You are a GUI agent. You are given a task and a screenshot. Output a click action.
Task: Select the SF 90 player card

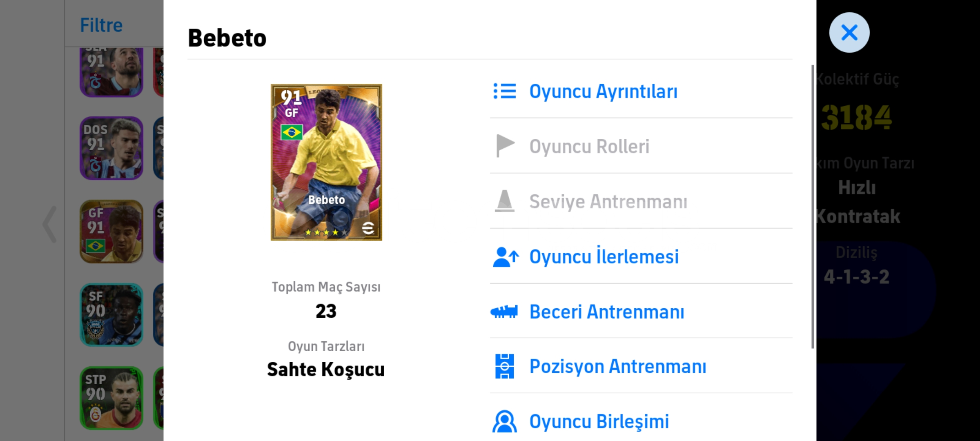coord(111,315)
